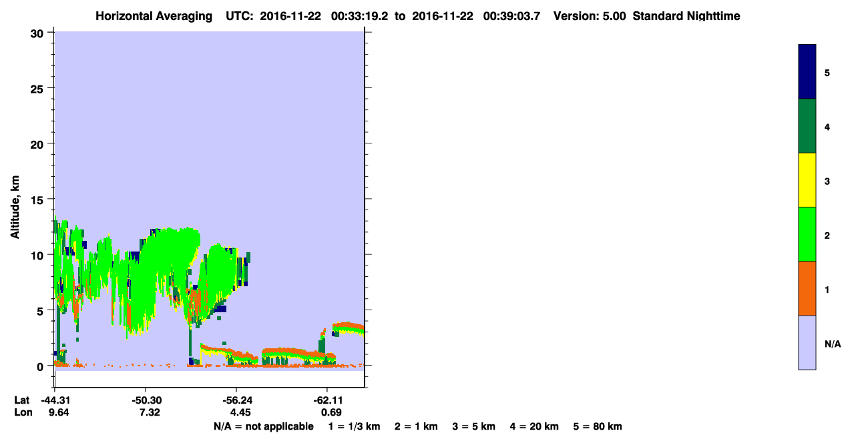868x445 pixels.
Task: Click the '5 = 80 km' legend text
Action: (598, 426)
